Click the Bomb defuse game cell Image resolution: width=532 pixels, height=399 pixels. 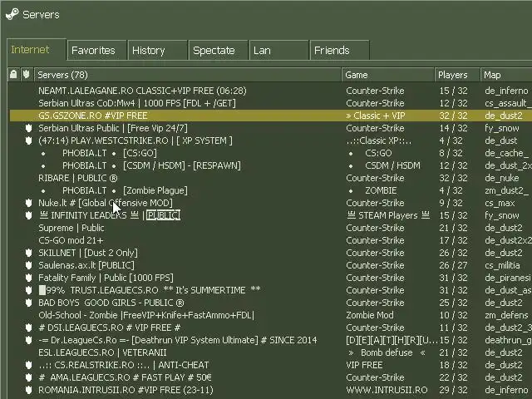[x=387, y=352]
